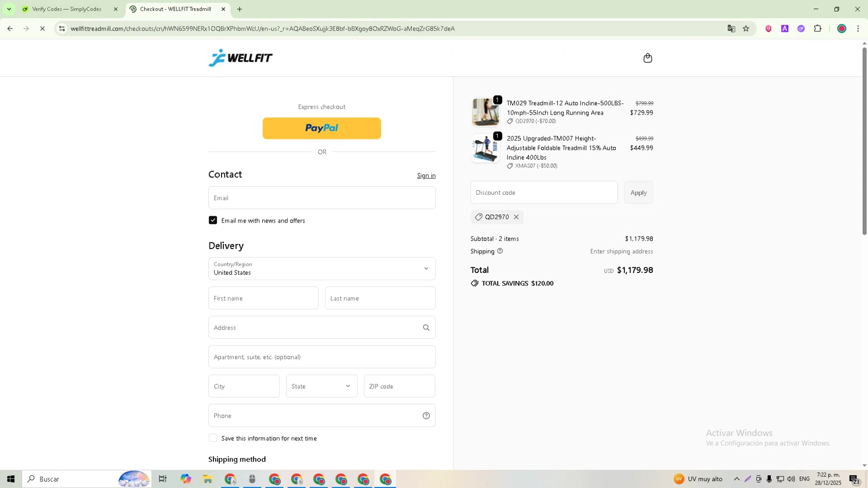
Task: Click the WELLFIT logo
Action: [241, 58]
